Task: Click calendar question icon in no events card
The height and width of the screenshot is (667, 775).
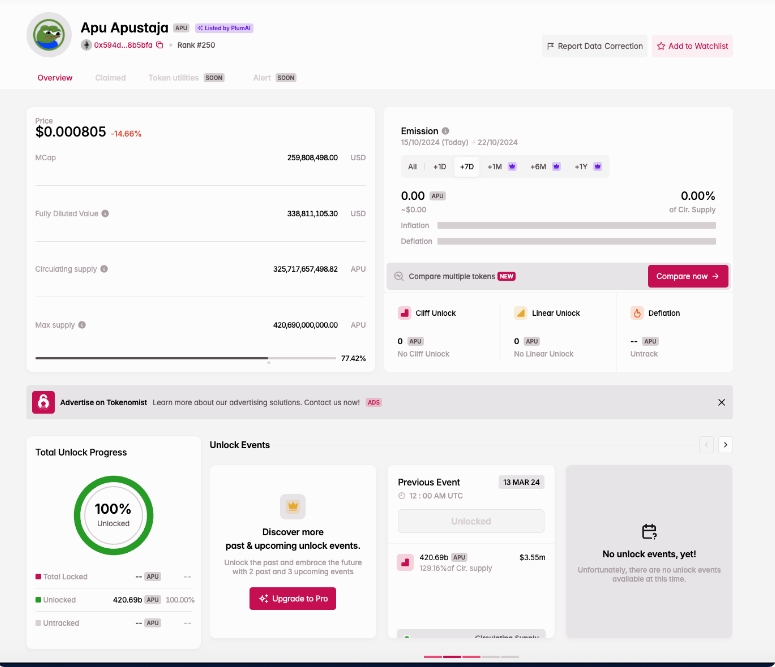Action: [x=649, y=532]
